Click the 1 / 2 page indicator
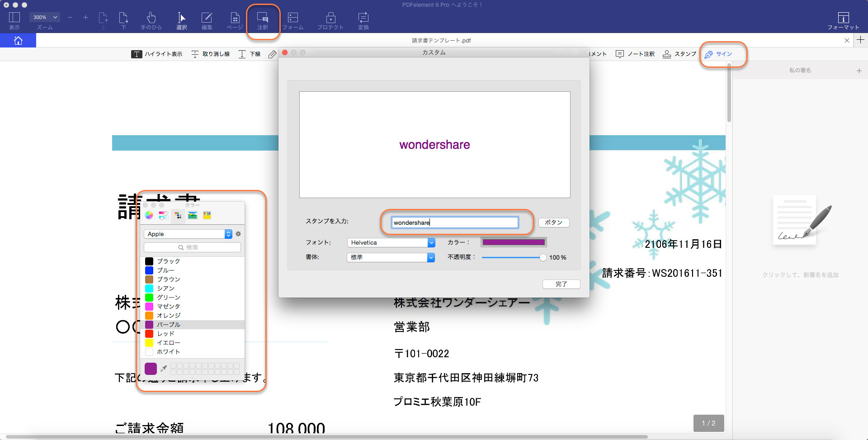 point(708,423)
